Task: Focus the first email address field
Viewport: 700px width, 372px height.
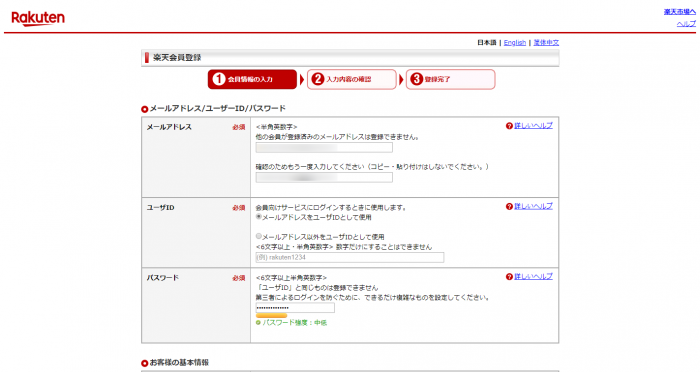Action: click(x=324, y=148)
